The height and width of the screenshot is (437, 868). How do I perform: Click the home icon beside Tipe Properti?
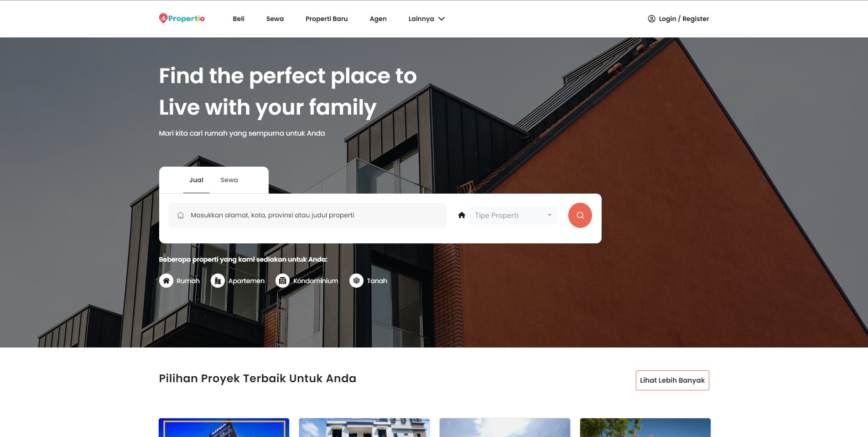[462, 215]
